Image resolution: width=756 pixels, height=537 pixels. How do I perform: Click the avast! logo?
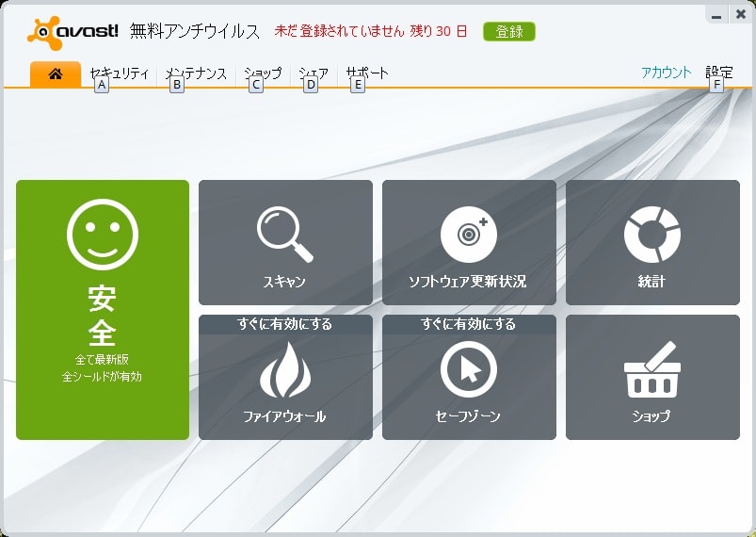72,32
